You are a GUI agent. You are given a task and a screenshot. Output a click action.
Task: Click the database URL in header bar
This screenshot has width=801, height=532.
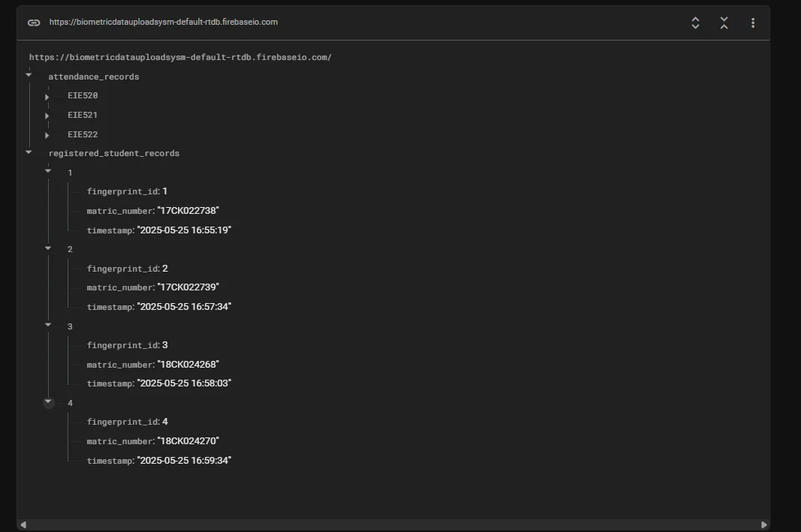click(164, 23)
